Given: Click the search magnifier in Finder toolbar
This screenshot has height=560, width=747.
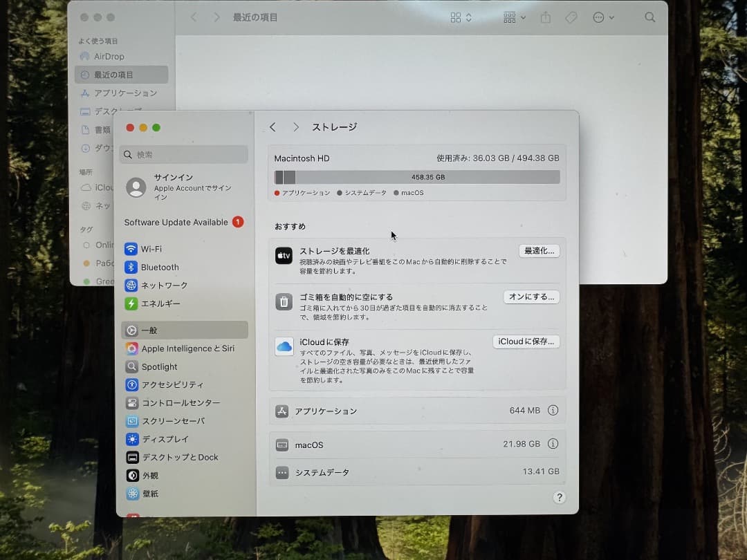Looking at the screenshot, I should [649, 17].
